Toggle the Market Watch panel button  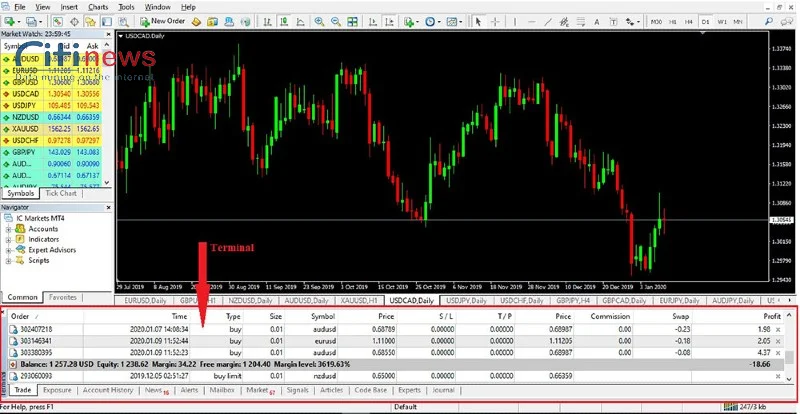point(57,21)
